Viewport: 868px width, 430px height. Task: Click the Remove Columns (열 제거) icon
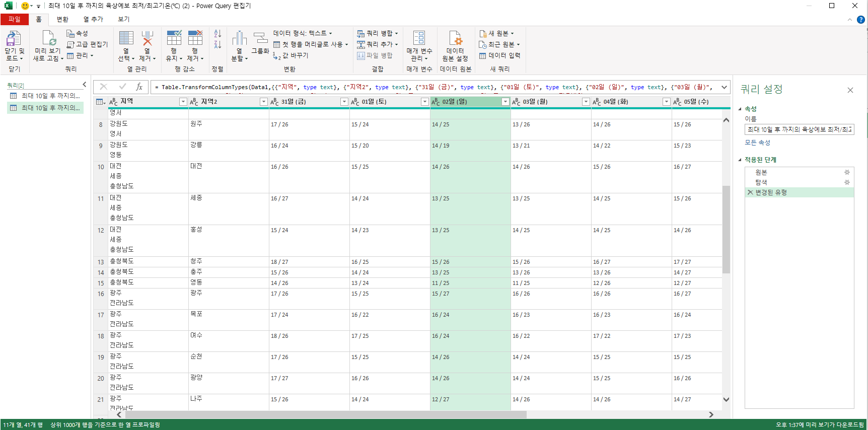pos(147,38)
